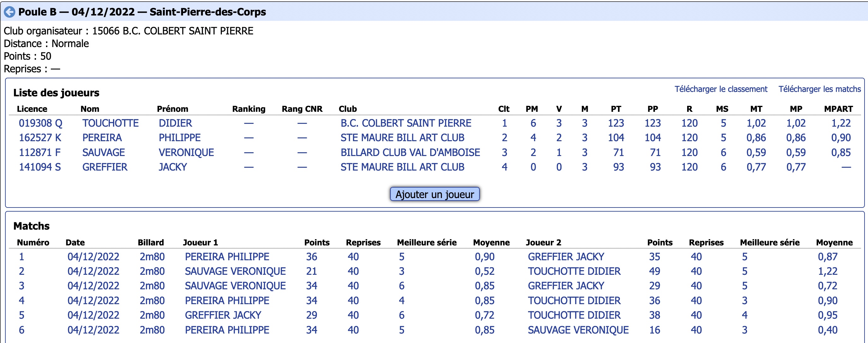Click Poule B page title
The width and height of the screenshot is (868, 343).
tap(142, 12)
